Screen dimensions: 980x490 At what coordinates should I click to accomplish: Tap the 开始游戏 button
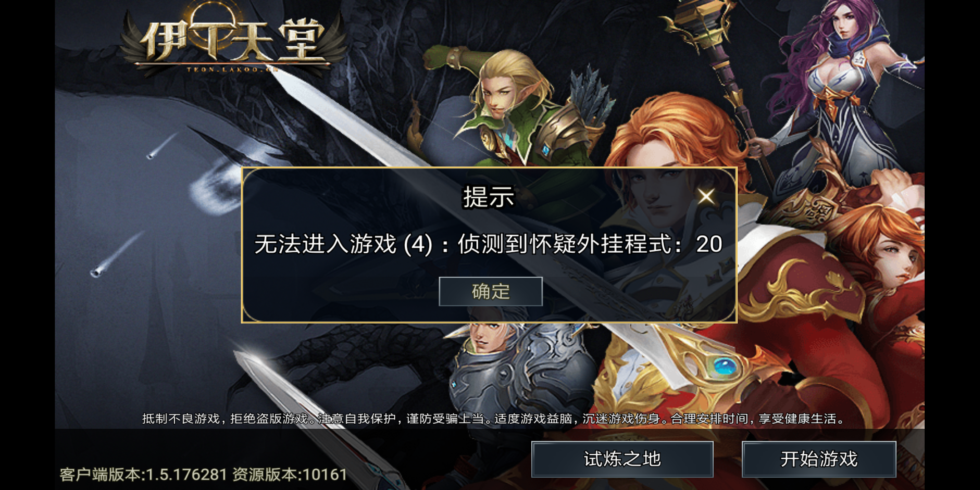tap(819, 459)
